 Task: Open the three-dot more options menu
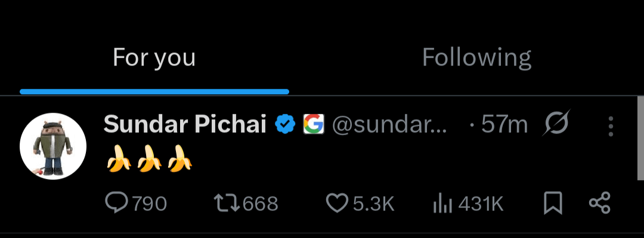point(611,126)
